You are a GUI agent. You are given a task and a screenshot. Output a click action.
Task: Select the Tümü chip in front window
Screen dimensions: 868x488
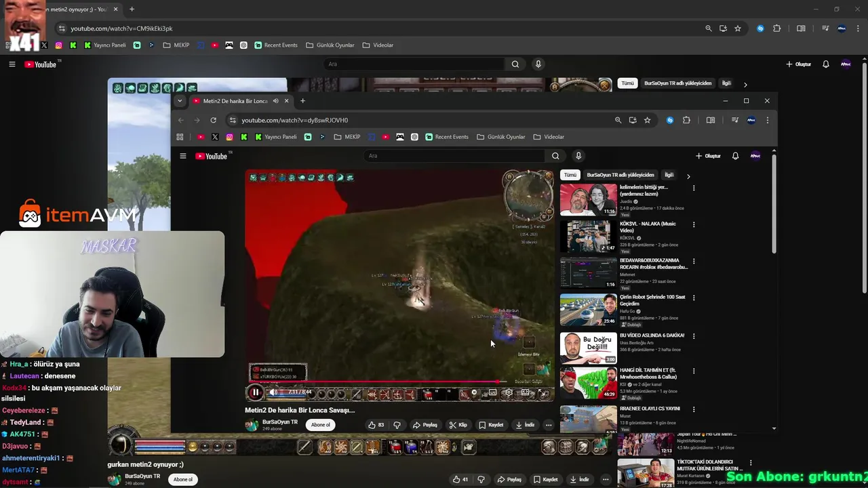[570, 175]
